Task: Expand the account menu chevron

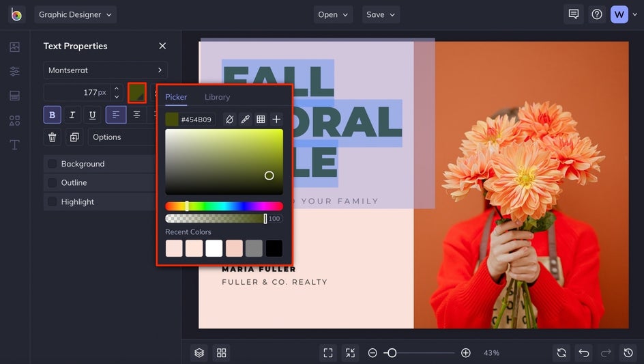Action: click(x=634, y=14)
